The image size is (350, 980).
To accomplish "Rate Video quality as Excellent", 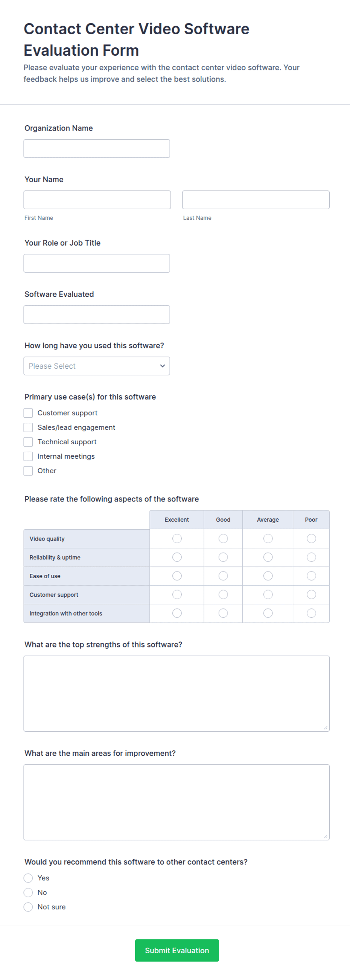I will pos(177,539).
